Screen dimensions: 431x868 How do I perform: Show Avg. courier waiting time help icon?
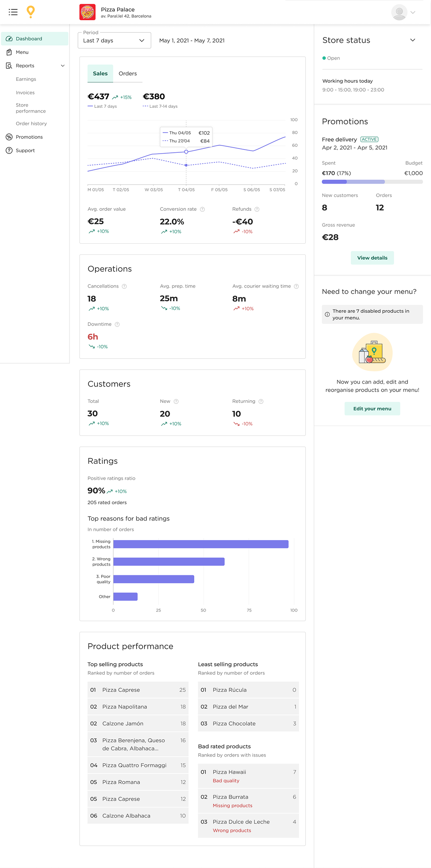pyautogui.click(x=296, y=287)
